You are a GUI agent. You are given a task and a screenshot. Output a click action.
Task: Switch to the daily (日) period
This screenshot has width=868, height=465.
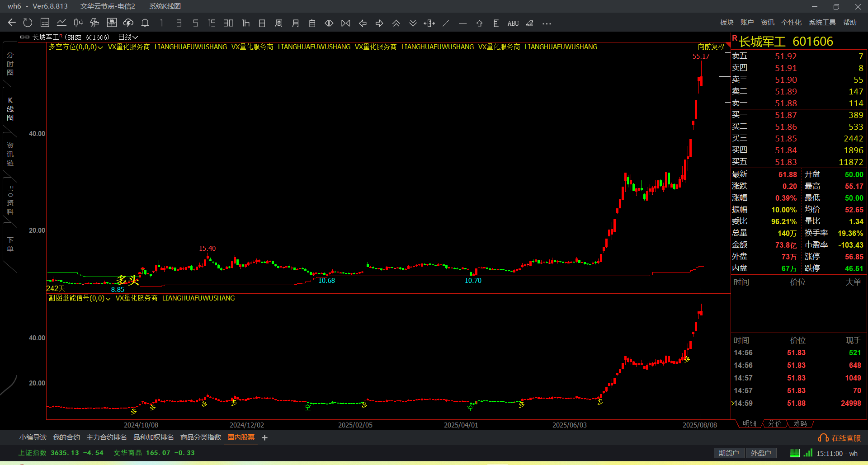(x=262, y=23)
